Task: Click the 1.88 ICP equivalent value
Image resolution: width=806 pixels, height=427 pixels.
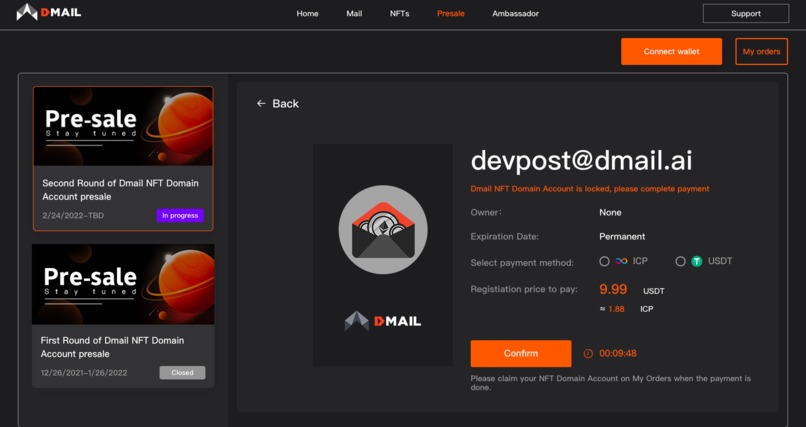Action: [616, 309]
